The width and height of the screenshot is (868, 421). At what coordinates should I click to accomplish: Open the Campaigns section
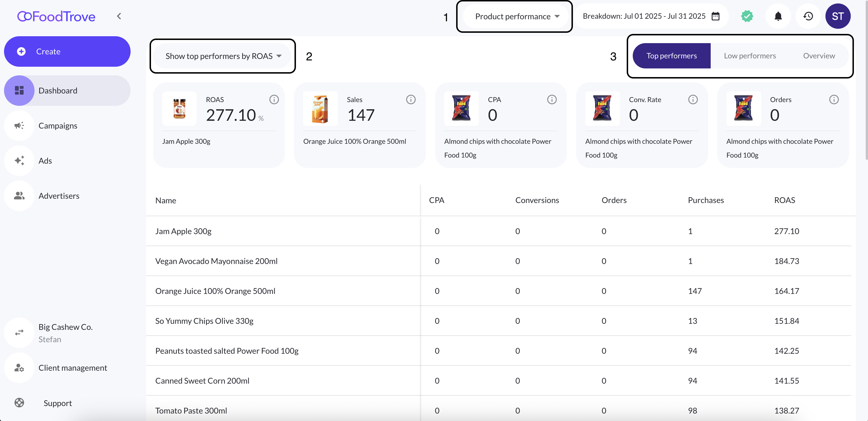point(58,126)
